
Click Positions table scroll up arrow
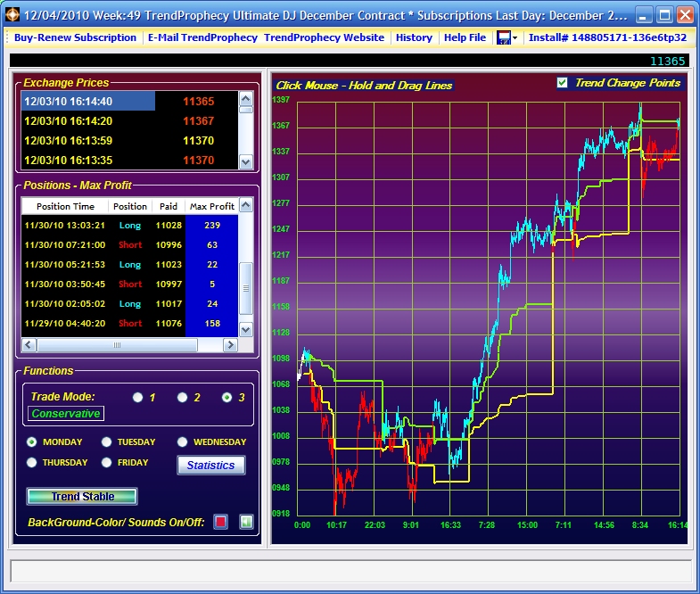(246, 205)
